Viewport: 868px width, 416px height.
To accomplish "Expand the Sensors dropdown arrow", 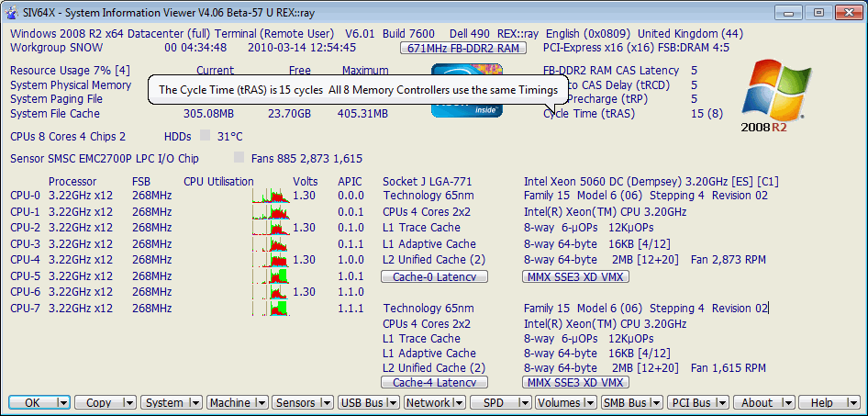I will [328, 403].
